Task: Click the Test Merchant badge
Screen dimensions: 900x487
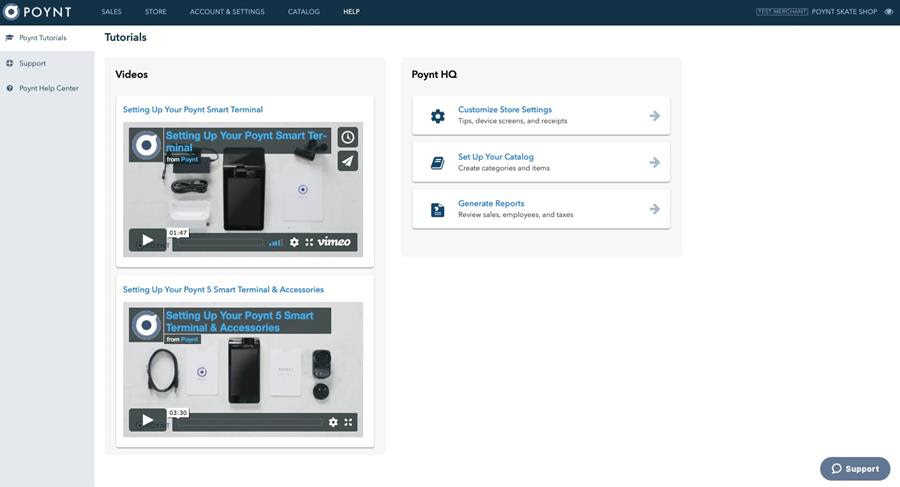Action: (x=782, y=11)
